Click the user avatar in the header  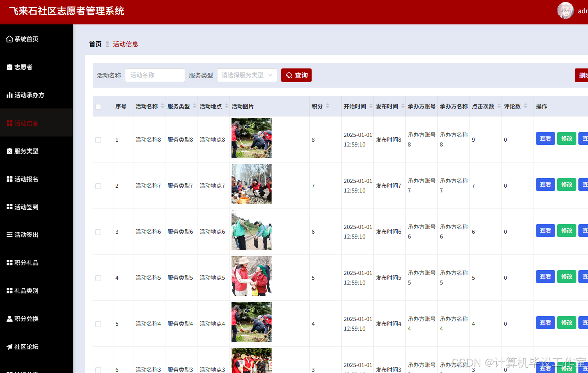click(566, 11)
